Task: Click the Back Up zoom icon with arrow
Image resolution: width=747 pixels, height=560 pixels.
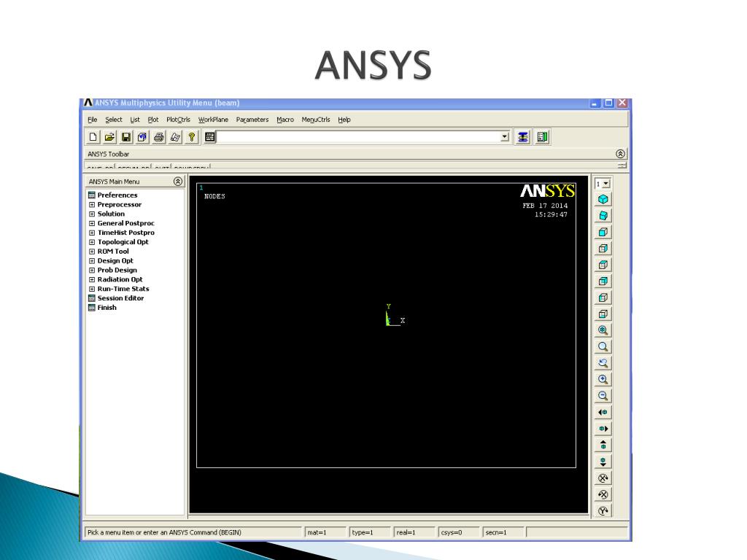Action: point(603,363)
